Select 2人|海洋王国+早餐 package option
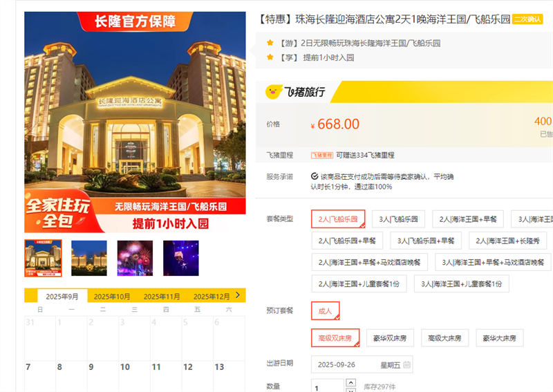The width and height of the screenshot is (553, 392). coord(468,219)
